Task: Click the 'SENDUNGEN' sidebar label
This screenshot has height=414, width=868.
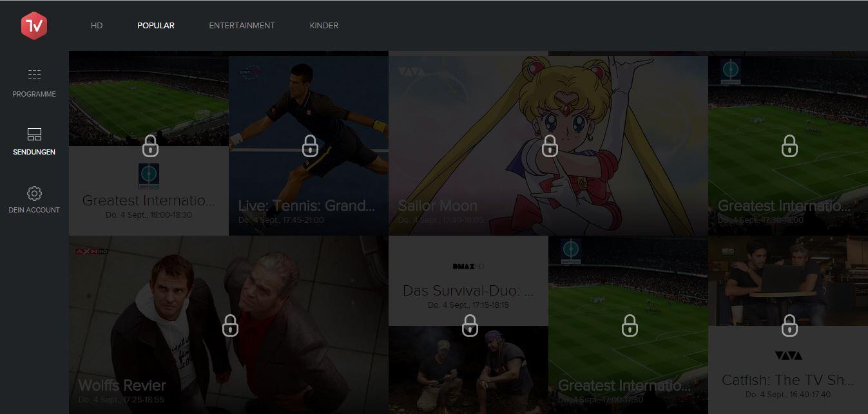Action: pyautogui.click(x=34, y=152)
